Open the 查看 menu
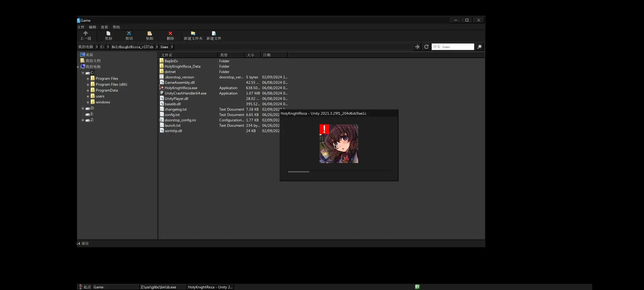This screenshot has width=644, height=290. pyautogui.click(x=104, y=27)
